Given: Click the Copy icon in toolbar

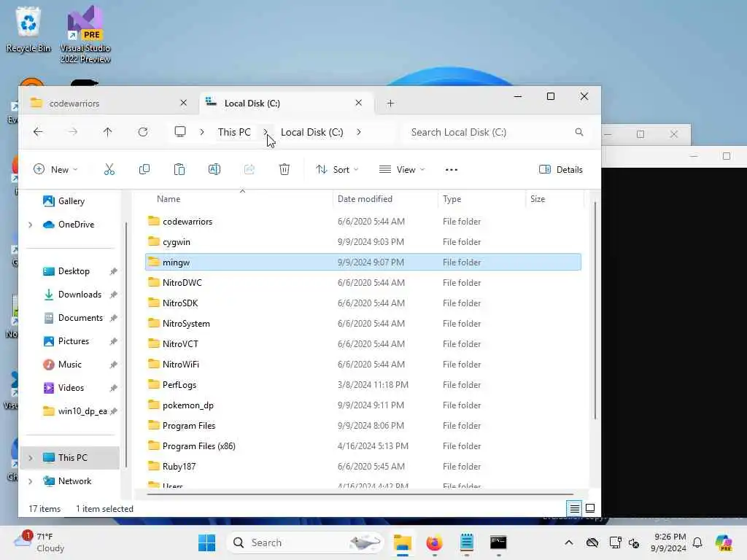Looking at the screenshot, I should click(144, 169).
